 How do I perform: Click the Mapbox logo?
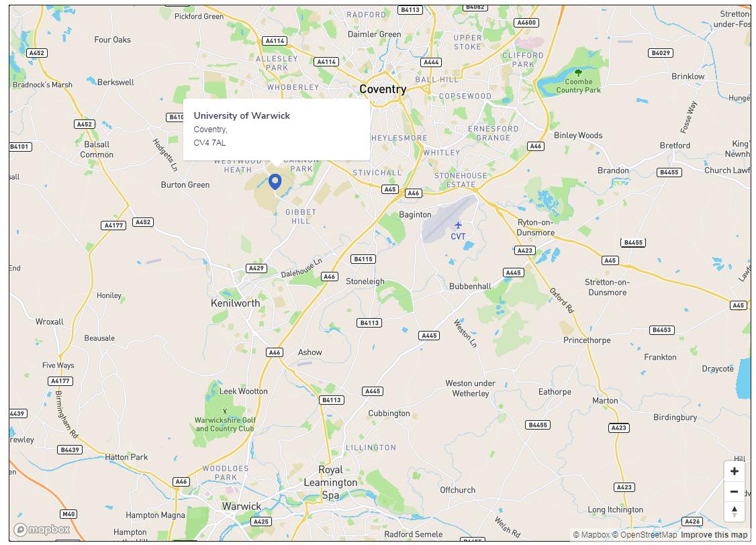[x=42, y=530]
